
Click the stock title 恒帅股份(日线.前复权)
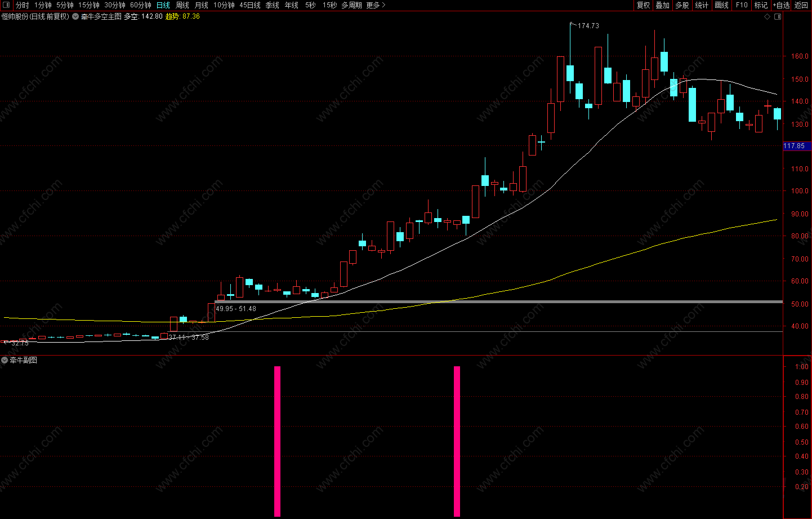35,17
